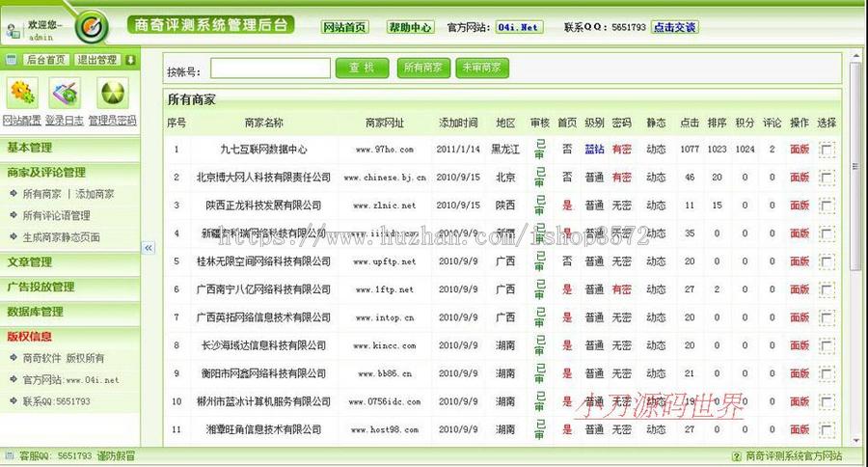Click 蓝钻 level for 九七互联网数据中心
The height and width of the screenshot is (467, 868).
594,150
